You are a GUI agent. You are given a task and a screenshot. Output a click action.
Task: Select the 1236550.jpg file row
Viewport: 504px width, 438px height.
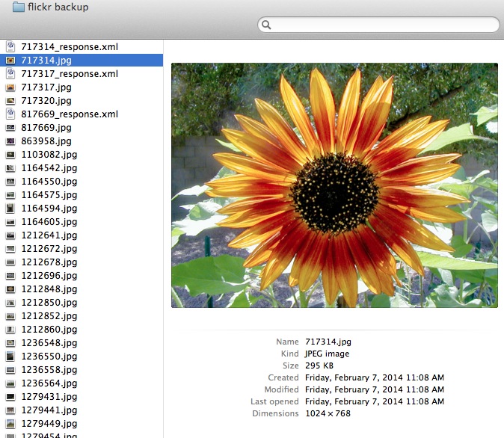82,357
